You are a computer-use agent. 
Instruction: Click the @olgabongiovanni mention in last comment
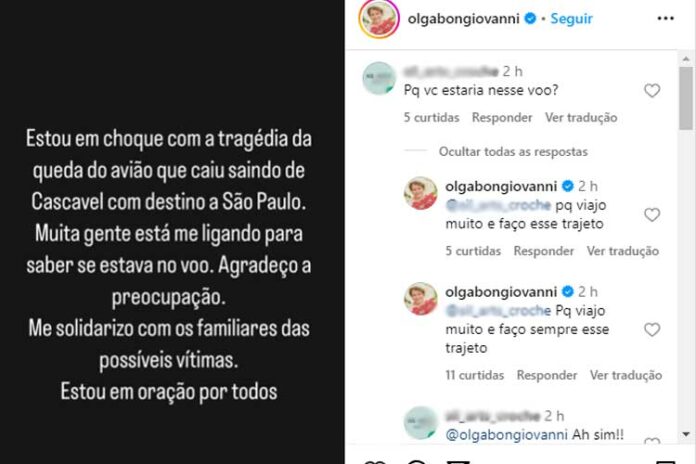coord(506,435)
